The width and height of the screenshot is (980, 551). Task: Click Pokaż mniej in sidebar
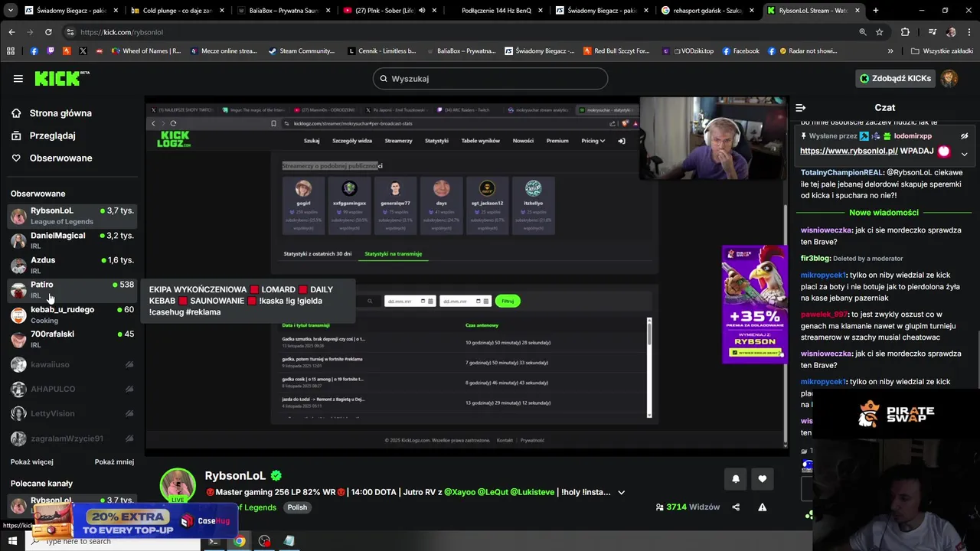tap(114, 462)
